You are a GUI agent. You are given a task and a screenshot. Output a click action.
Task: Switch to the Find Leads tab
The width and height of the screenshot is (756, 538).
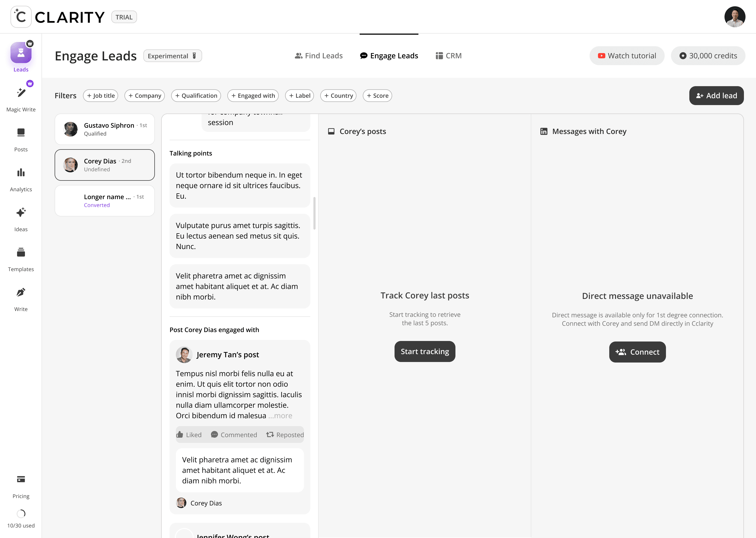(319, 56)
